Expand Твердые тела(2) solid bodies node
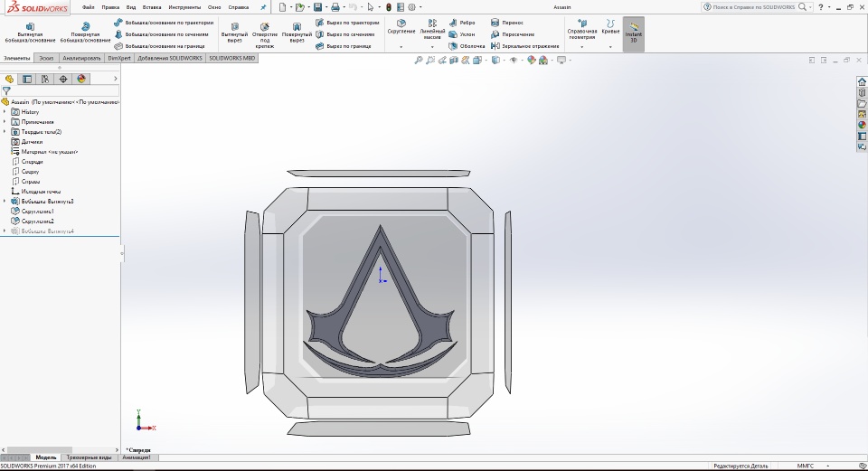This screenshot has width=868, height=471. click(5, 132)
